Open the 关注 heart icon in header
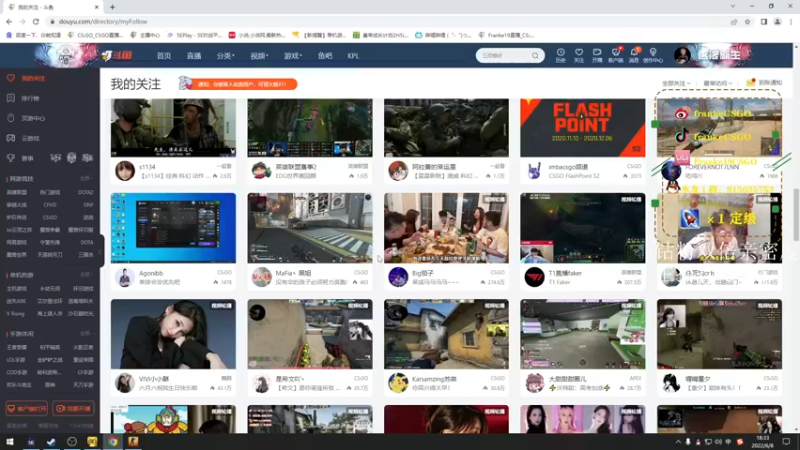The width and height of the screenshot is (800, 450). tap(579, 55)
